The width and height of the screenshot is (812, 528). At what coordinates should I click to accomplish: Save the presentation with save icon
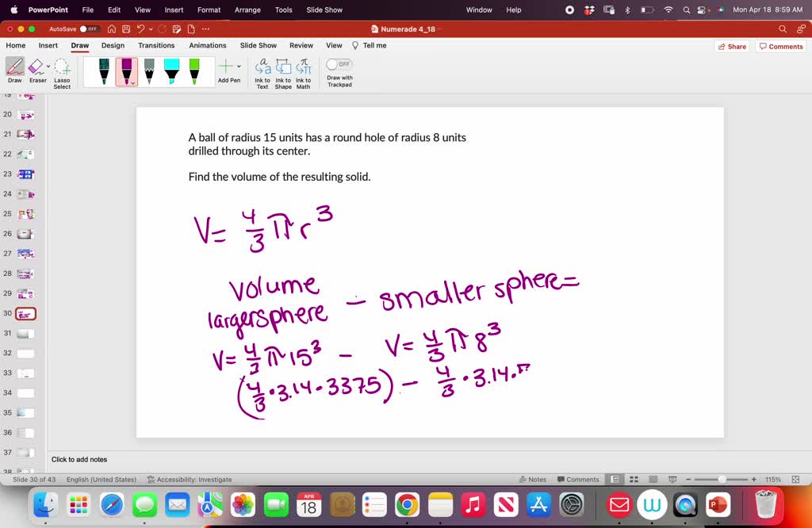126,29
